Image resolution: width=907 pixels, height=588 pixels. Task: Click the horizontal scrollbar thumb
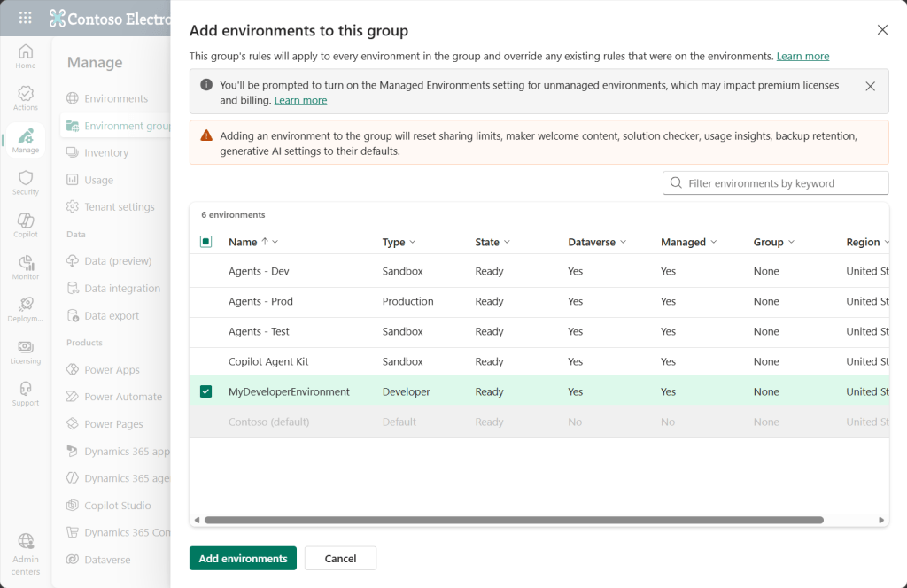(514, 520)
